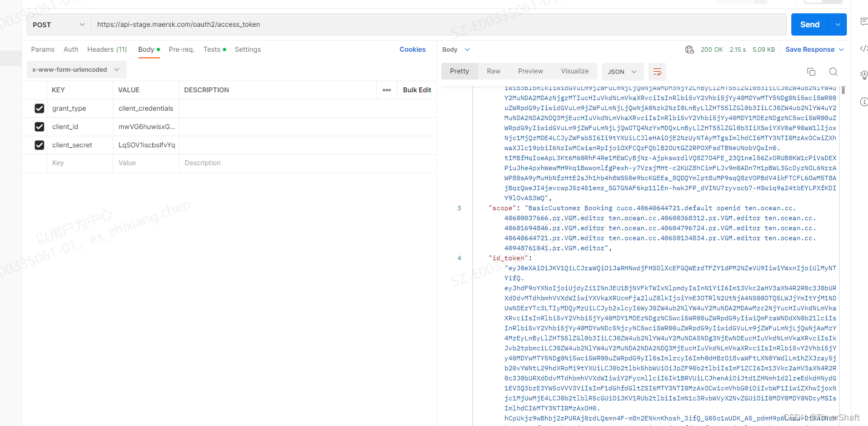Image resolution: width=868 pixels, height=426 pixels.
Task: Click the "scope" key in response JSON
Action: 503,208
